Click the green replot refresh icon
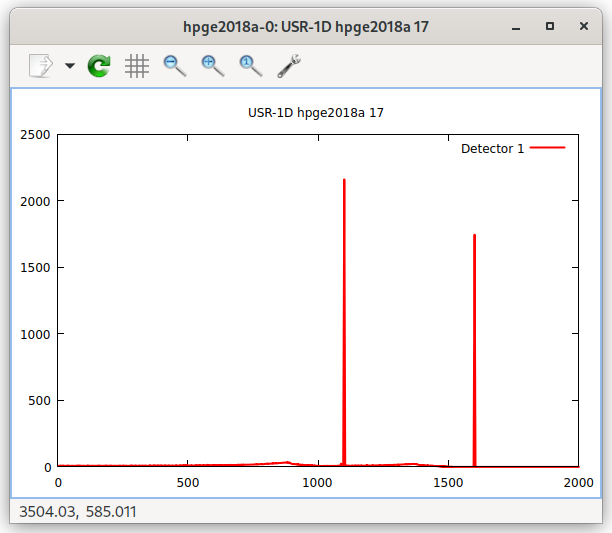 99,66
